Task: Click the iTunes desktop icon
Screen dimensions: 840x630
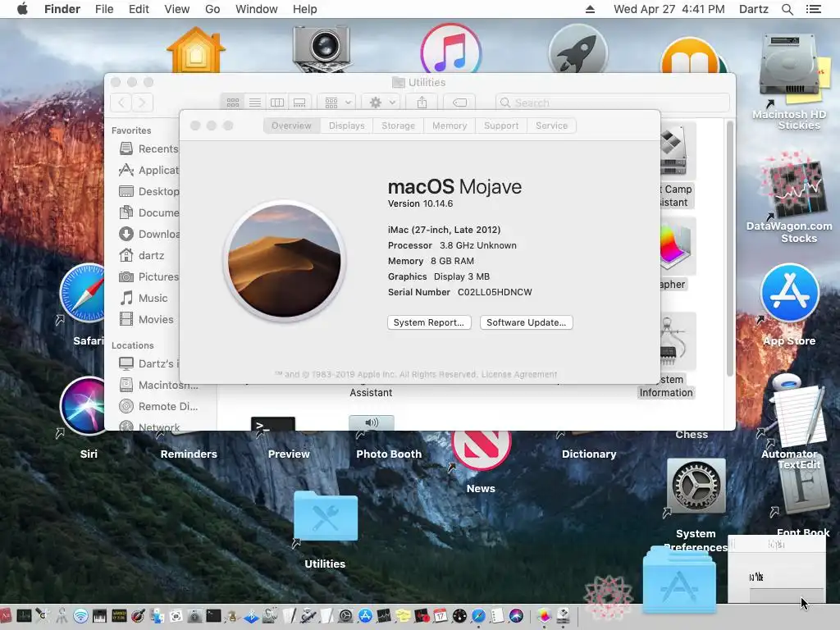Action: (x=451, y=48)
